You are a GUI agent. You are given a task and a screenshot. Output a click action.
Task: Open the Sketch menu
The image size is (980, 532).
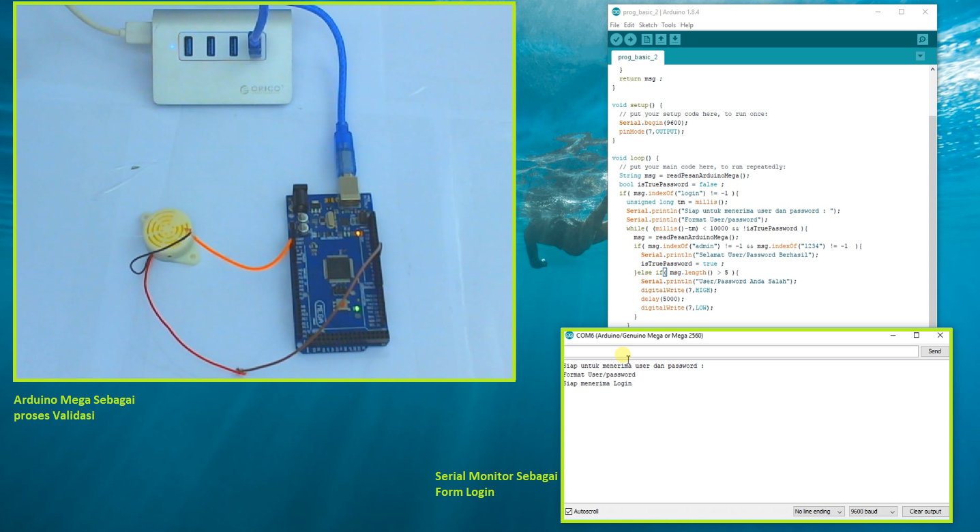point(648,25)
